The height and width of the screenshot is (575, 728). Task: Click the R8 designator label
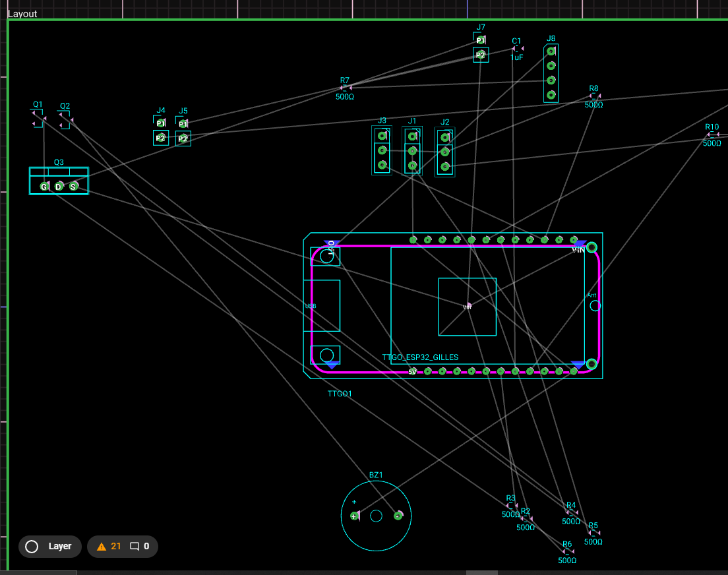(593, 88)
